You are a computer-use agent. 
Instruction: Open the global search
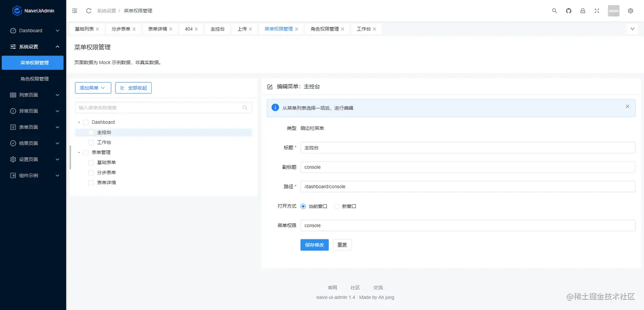click(554, 11)
